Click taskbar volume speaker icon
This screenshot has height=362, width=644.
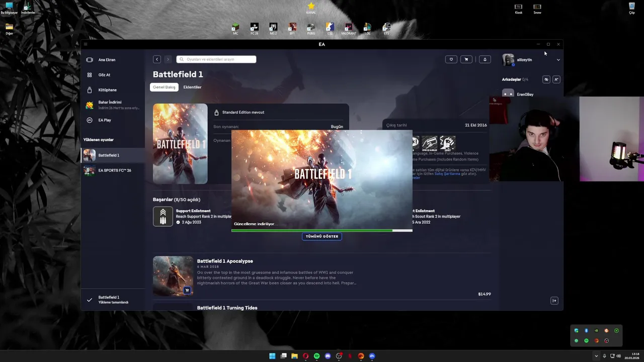tap(619, 356)
